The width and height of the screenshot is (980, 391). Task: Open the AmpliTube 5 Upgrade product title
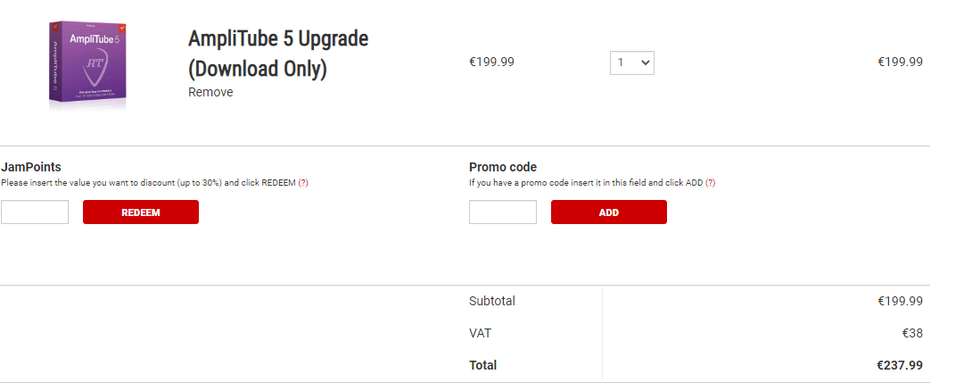[x=277, y=54]
